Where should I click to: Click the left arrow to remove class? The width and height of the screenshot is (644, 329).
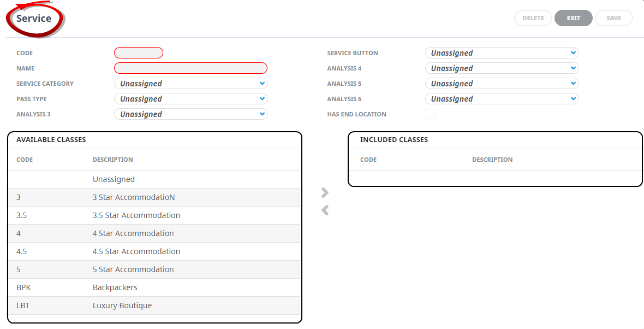click(x=325, y=210)
